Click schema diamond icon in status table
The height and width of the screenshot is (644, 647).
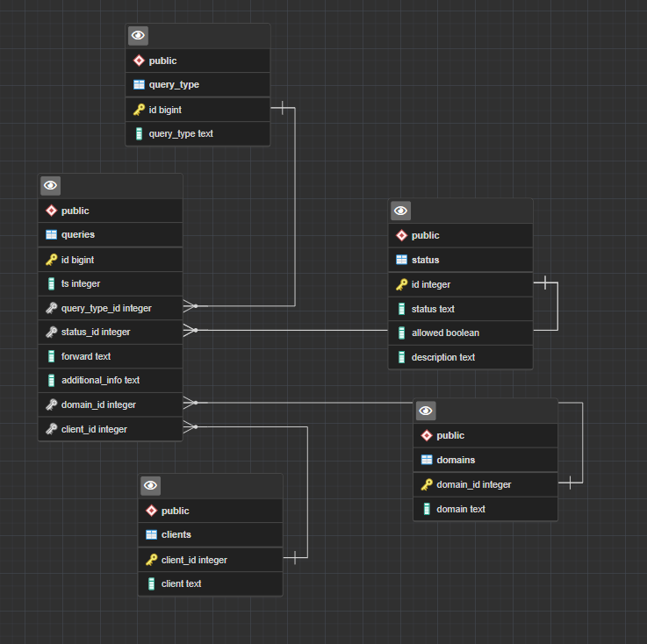click(x=401, y=235)
